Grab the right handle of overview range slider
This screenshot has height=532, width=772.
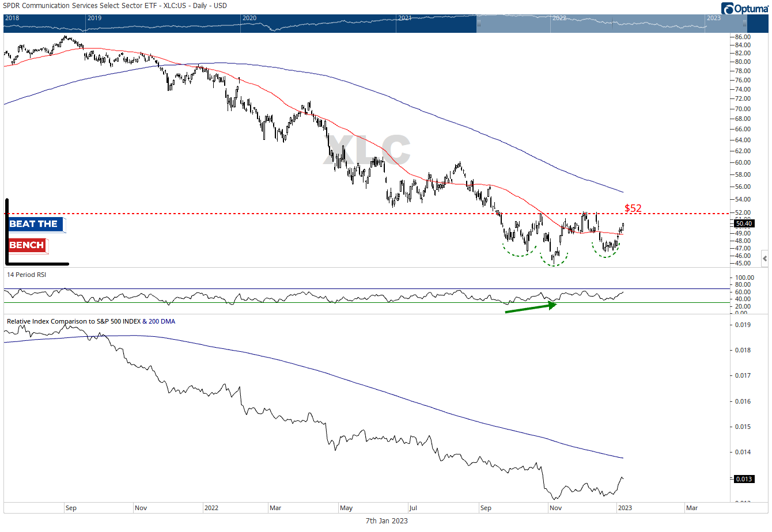[x=744, y=23]
